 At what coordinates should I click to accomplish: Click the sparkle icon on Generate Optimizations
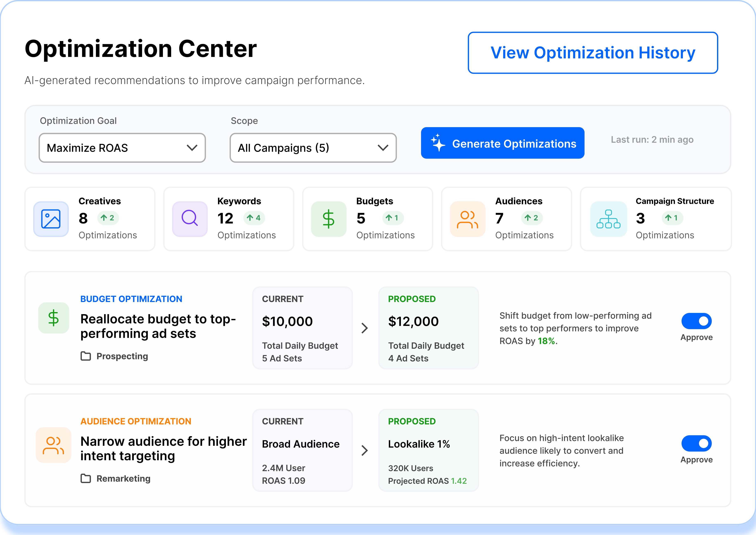pyautogui.click(x=438, y=143)
